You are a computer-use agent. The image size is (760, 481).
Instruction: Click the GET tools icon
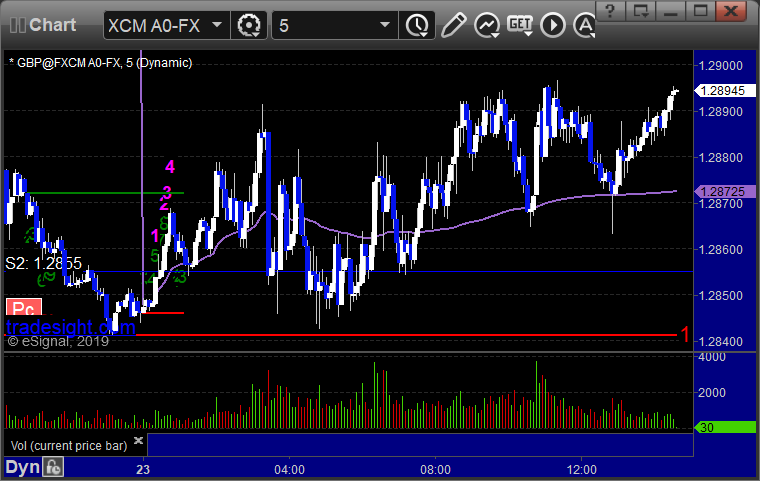point(520,25)
